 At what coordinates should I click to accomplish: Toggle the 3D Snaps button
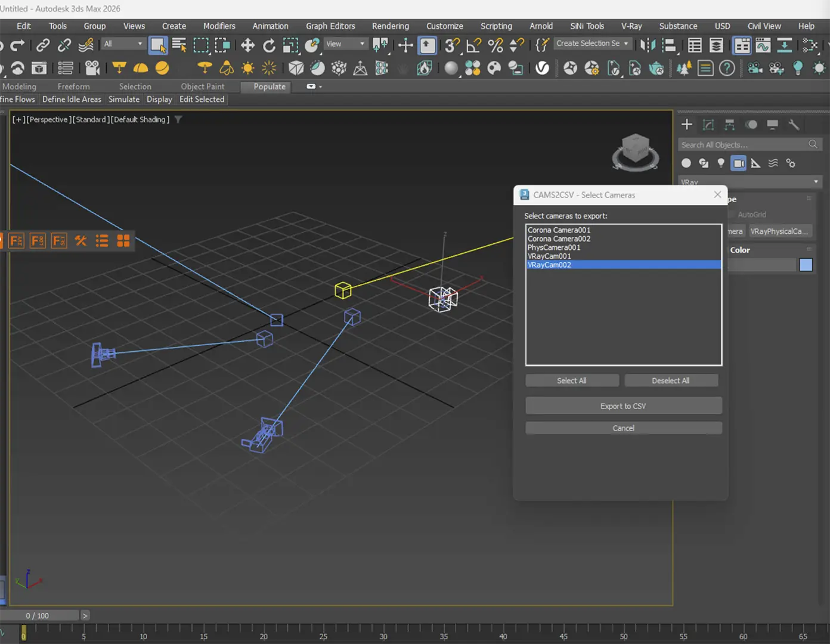453,45
